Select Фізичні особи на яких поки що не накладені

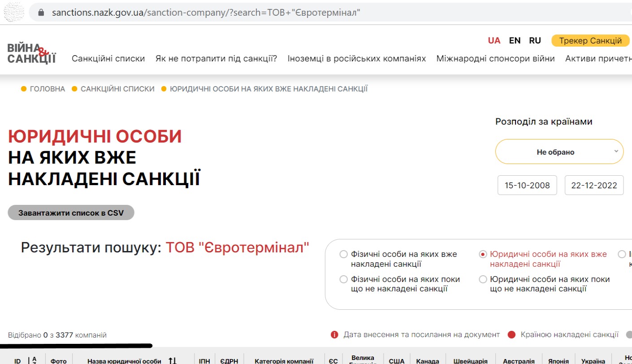(x=343, y=279)
